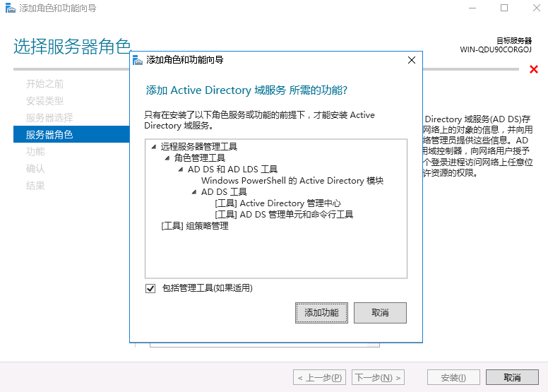Close the add features dialog

pos(412,60)
